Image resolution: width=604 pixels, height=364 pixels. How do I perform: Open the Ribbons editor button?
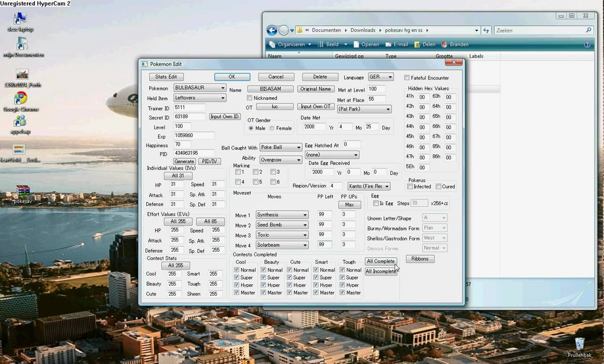click(419, 258)
